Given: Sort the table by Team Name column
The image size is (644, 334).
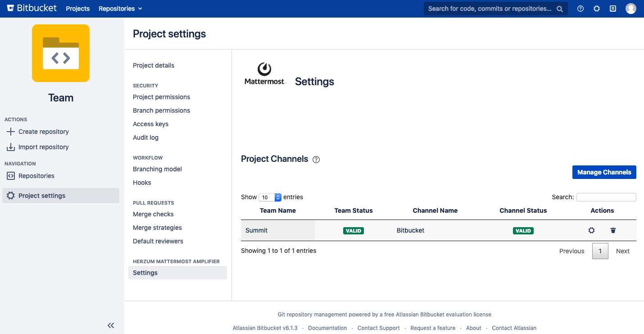Looking at the screenshot, I should pyautogui.click(x=277, y=210).
